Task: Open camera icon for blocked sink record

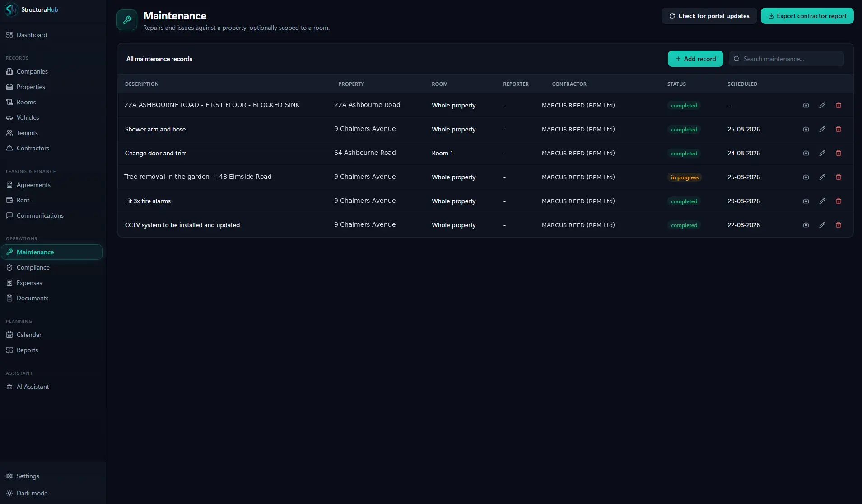Action: (806, 105)
